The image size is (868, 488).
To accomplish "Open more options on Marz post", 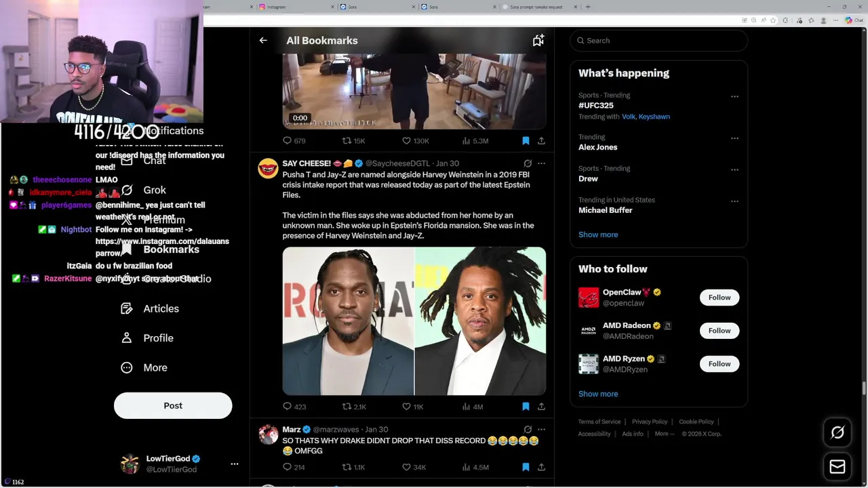I will point(541,429).
